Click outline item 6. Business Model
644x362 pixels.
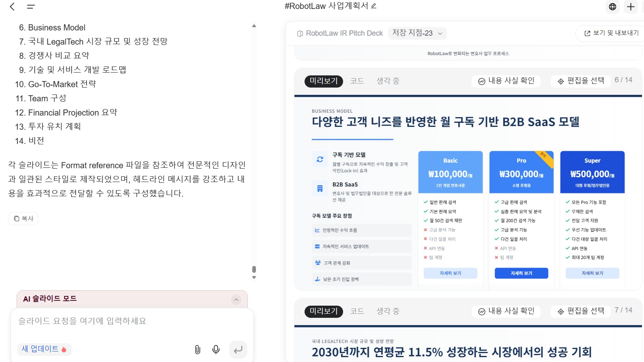(x=52, y=28)
